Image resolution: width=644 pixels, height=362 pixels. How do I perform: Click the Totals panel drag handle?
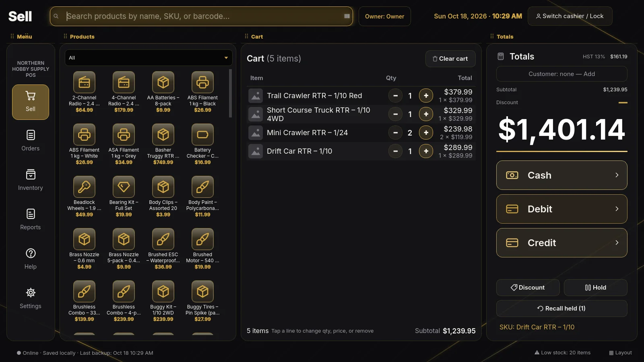pyautogui.click(x=492, y=36)
